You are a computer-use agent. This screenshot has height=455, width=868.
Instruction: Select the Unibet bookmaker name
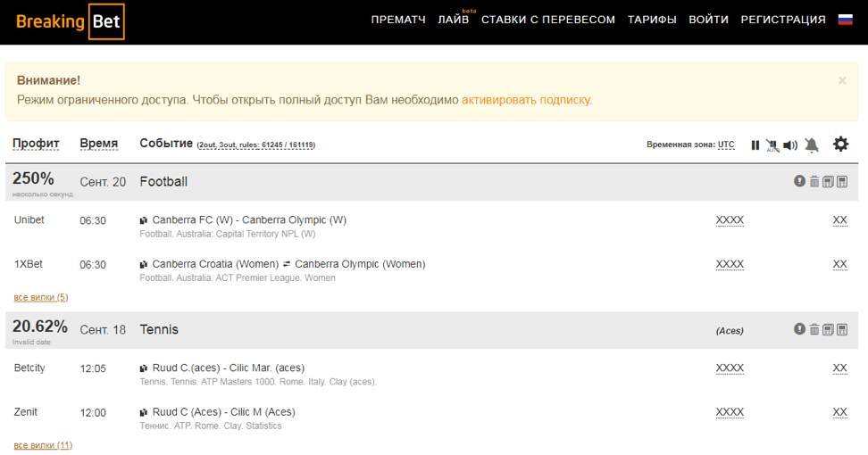point(29,220)
